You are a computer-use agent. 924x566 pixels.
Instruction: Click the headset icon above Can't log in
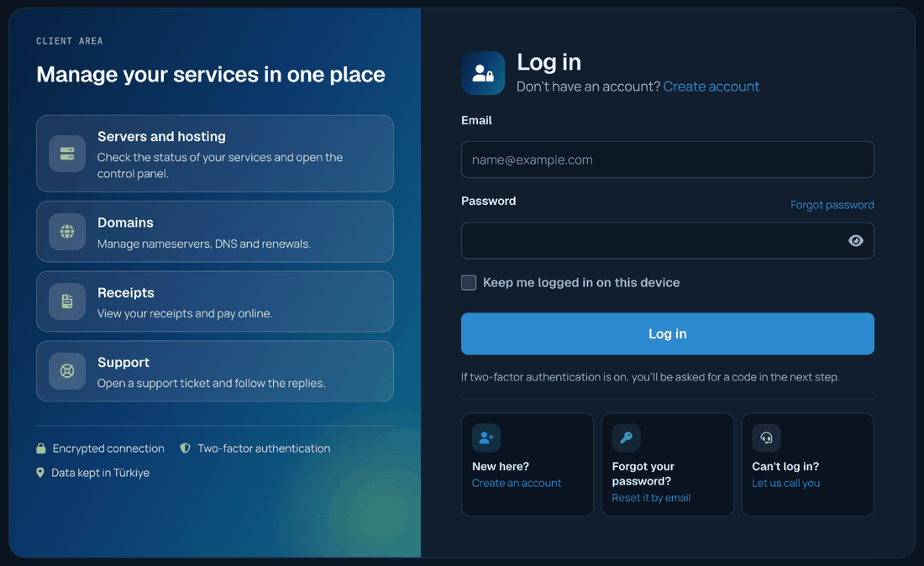click(x=766, y=438)
